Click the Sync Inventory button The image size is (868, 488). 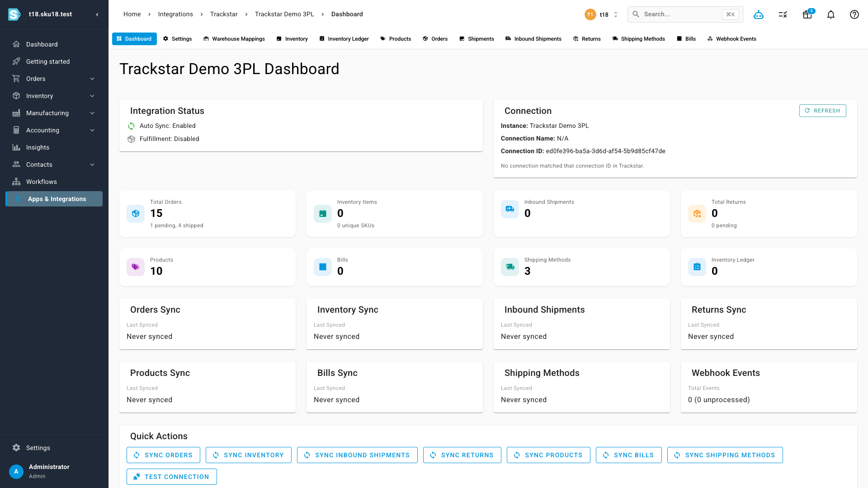(249, 455)
